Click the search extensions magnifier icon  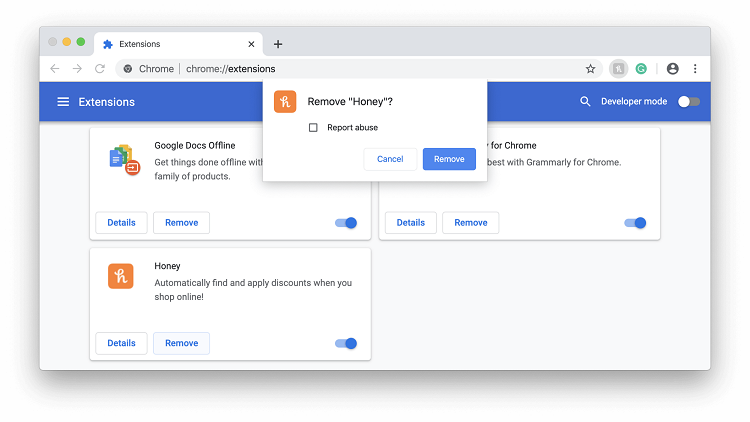585,102
